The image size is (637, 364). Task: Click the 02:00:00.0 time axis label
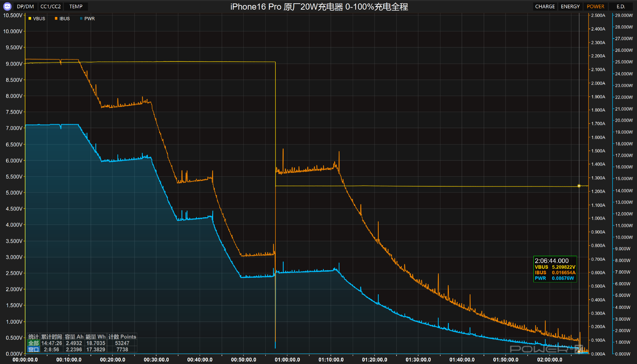click(550, 360)
